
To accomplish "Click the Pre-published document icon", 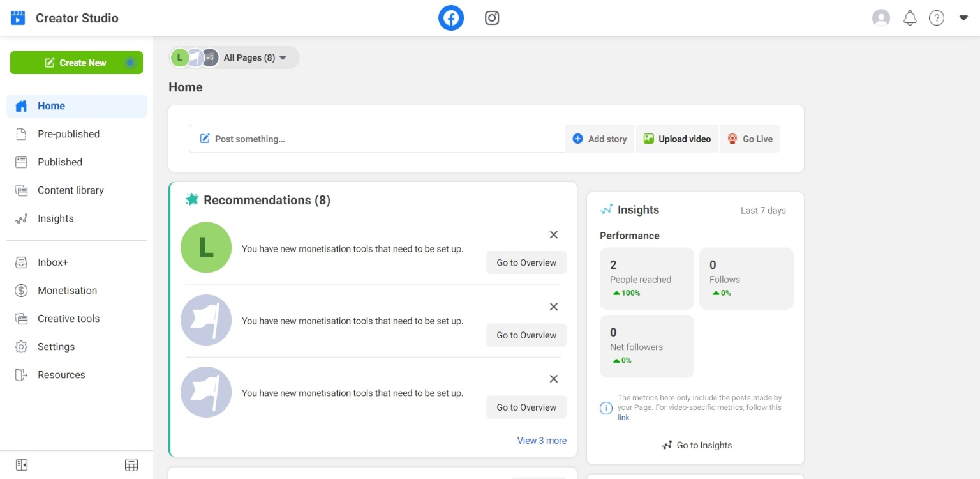I will [x=21, y=134].
